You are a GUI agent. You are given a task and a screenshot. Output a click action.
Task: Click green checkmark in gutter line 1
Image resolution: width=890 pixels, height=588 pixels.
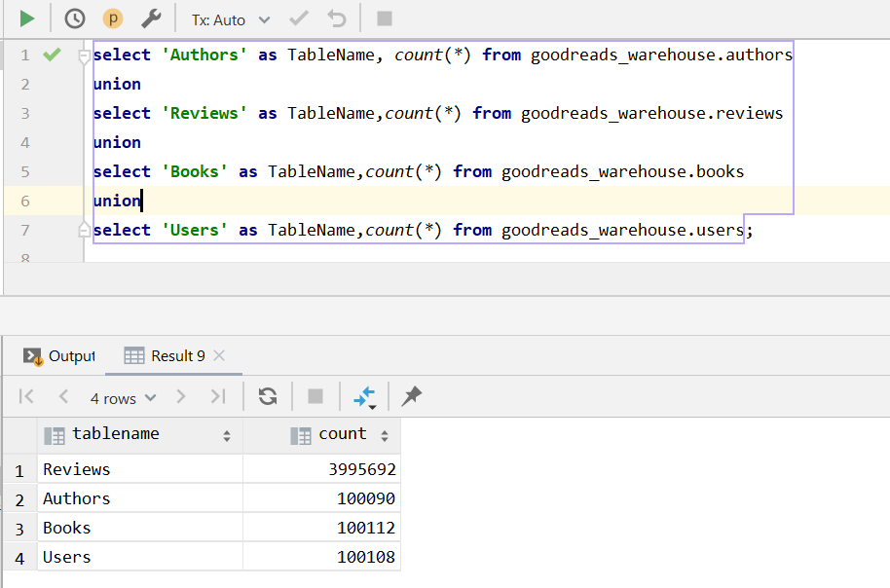pos(52,55)
